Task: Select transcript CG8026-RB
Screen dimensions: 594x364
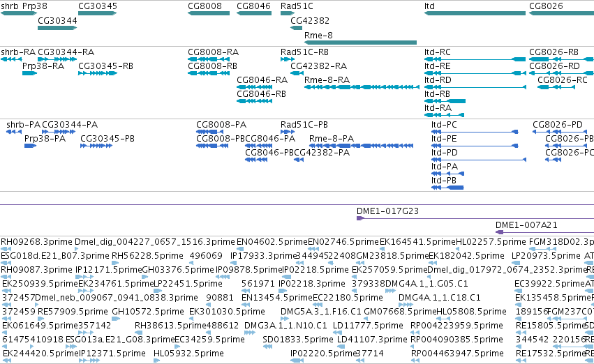Action: point(561,59)
